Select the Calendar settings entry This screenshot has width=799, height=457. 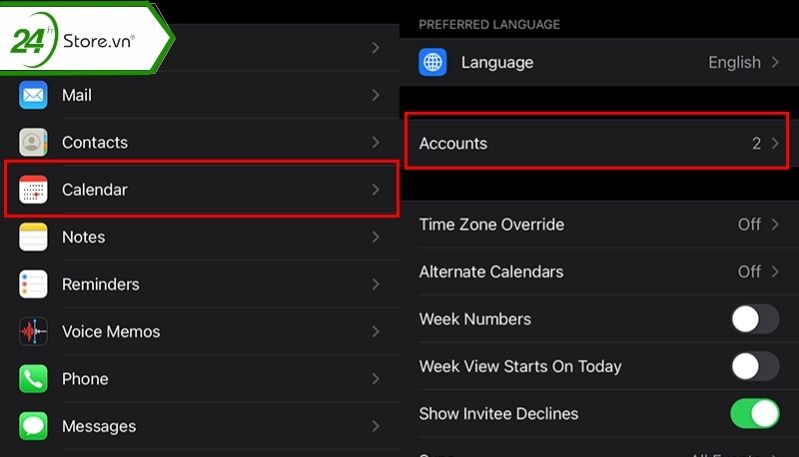[x=200, y=190]
